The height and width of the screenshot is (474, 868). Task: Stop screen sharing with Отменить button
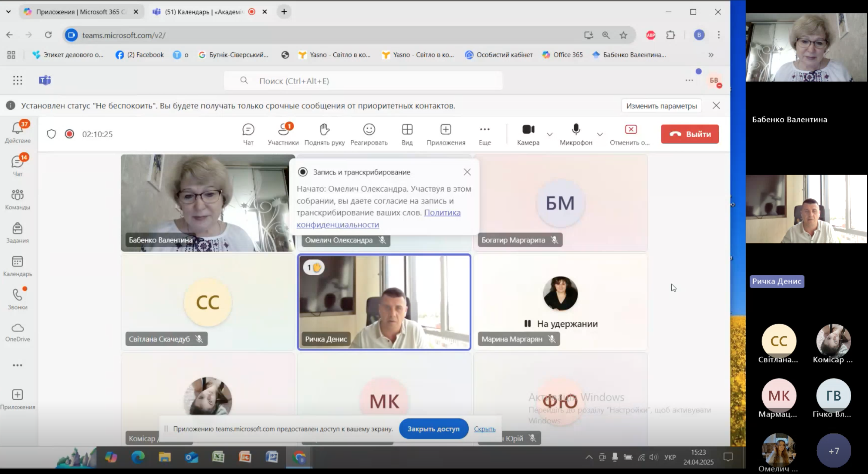tap(630, 134)
